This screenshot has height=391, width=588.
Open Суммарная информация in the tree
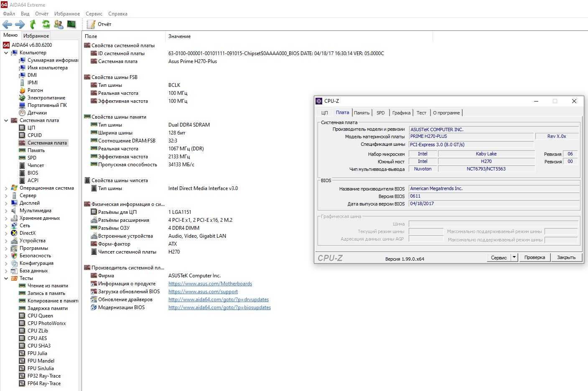[x=53, y=60]
